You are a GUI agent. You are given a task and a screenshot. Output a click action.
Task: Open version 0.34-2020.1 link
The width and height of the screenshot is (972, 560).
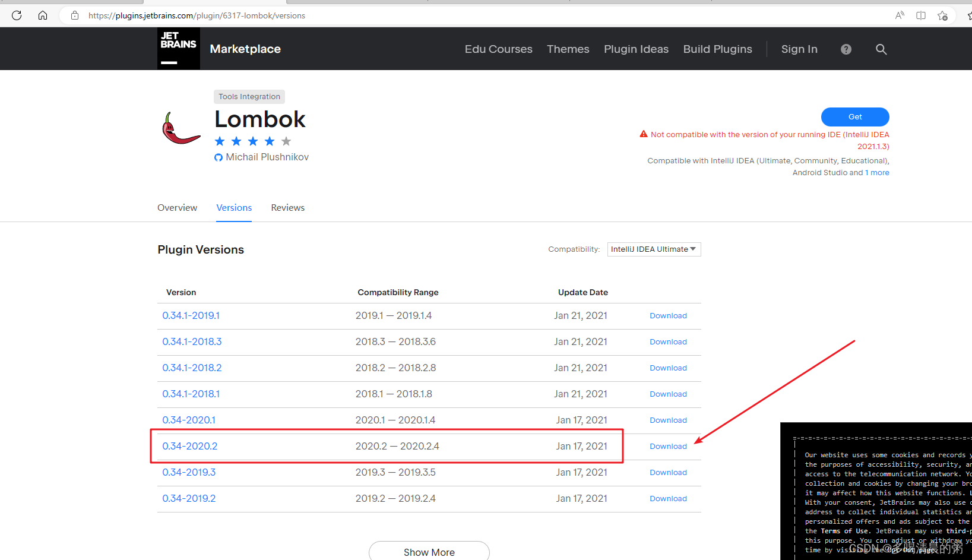[x=189, y=420]
